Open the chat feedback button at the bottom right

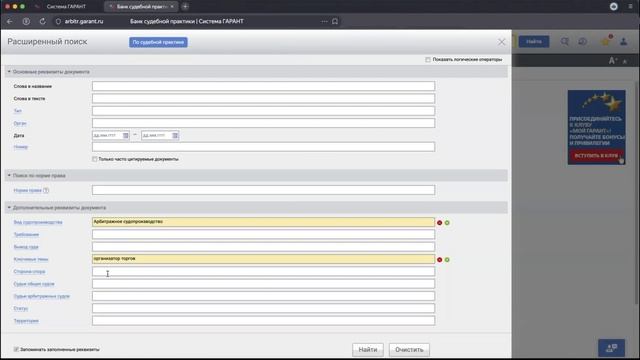[611, 348]
